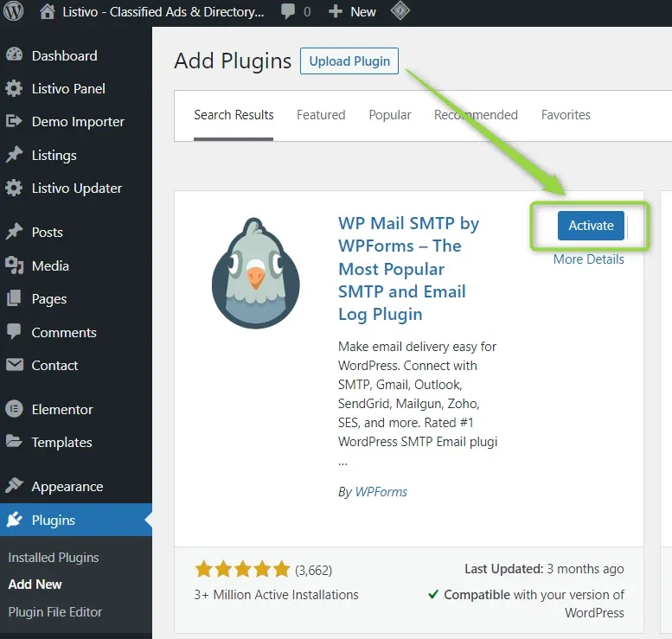Image resolution: width=672 pixels, height=639 pixels.
Task: Click the diamond icon in admin bar
Action: pos(400,10)
